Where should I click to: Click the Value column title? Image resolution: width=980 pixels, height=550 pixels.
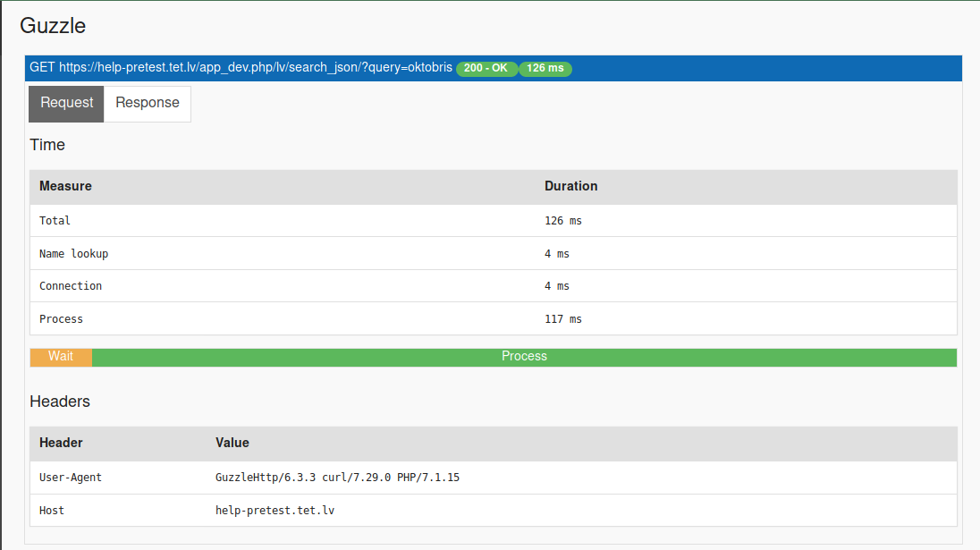[232, 443]
